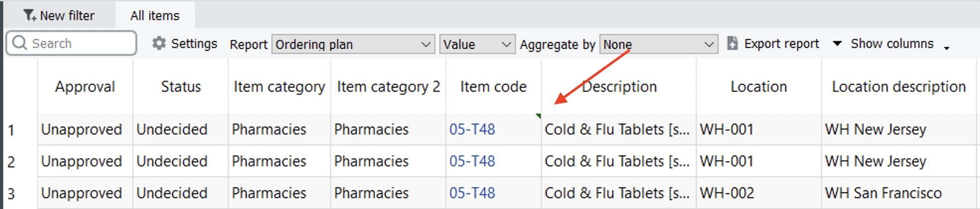This screenshot has width=980, height=209.
Task: Select row number 2 header
Action: [11, 162]
